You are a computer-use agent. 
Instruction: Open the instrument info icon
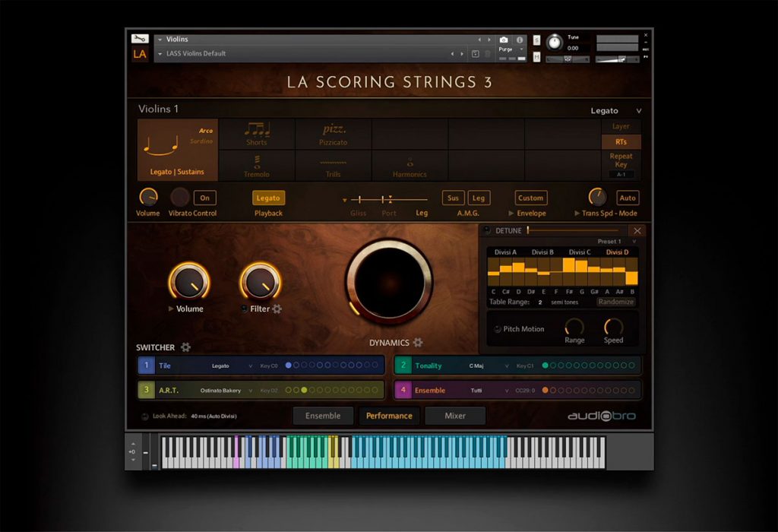click(520, 40)
